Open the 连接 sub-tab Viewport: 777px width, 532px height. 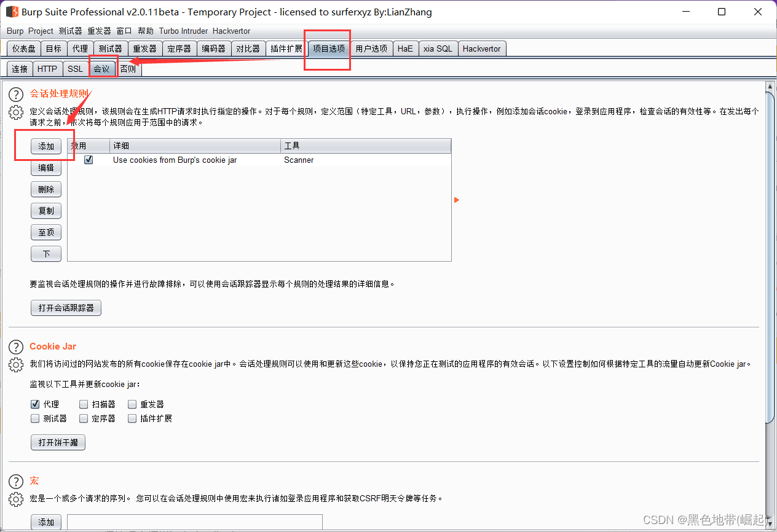tap(20, 69)
